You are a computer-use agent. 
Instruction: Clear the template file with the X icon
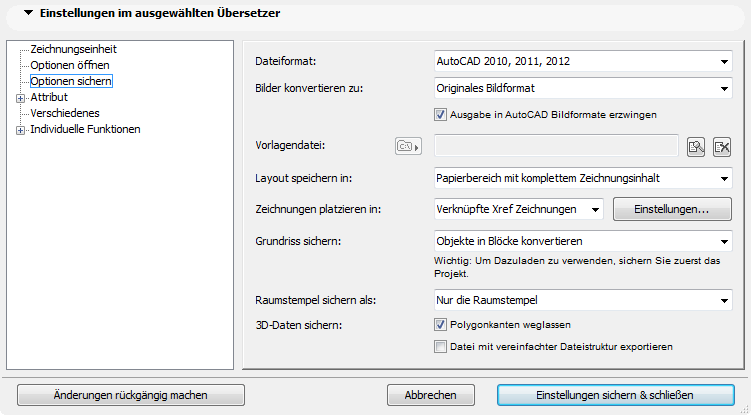coord(722,147)
